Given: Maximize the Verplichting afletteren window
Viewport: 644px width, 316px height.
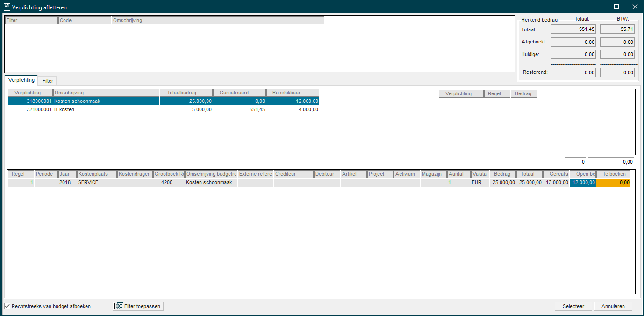Looking at the screenshot, I should point(616,7).
